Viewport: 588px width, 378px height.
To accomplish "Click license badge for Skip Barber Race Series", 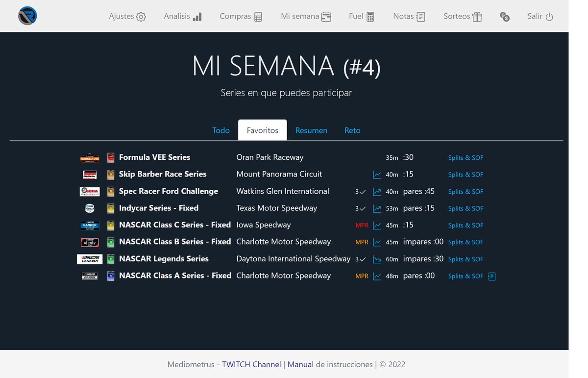I will click(111, 175).
